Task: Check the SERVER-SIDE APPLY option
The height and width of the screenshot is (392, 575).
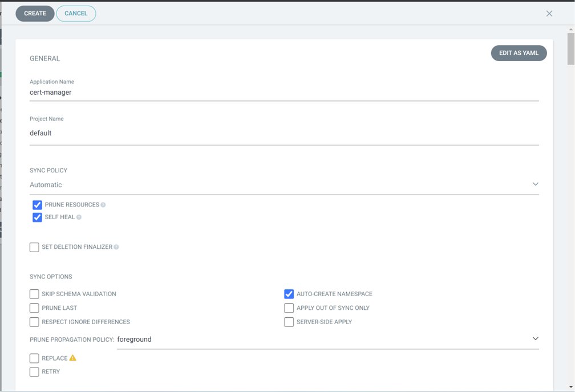Action: [289, 322]
